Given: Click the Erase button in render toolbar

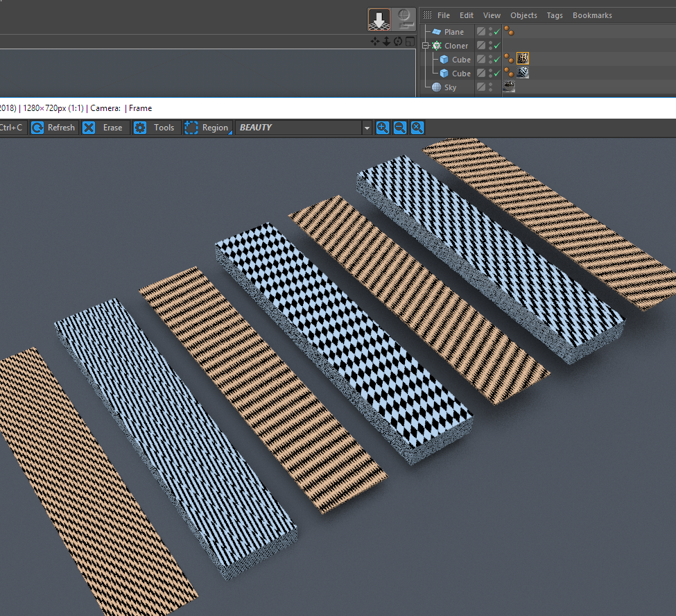Looking at the screenshot, I should [x=103, y=128].
